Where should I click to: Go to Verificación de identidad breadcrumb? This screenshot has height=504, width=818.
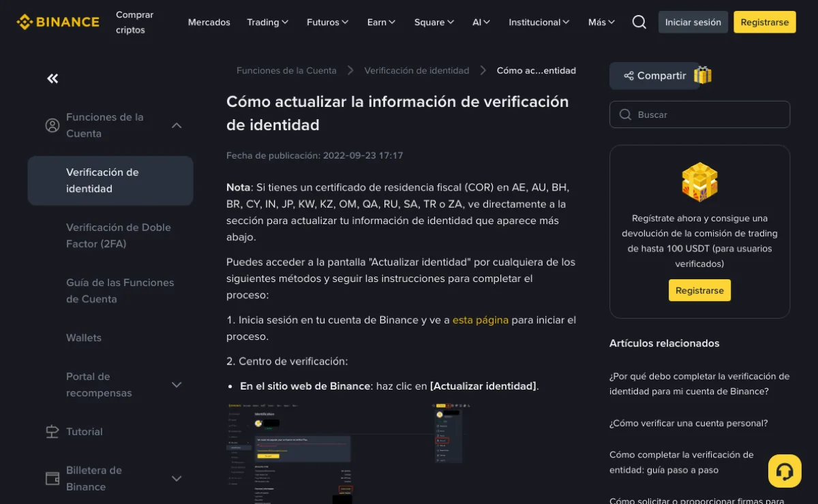pyautogui.click(x=416, y=71)
